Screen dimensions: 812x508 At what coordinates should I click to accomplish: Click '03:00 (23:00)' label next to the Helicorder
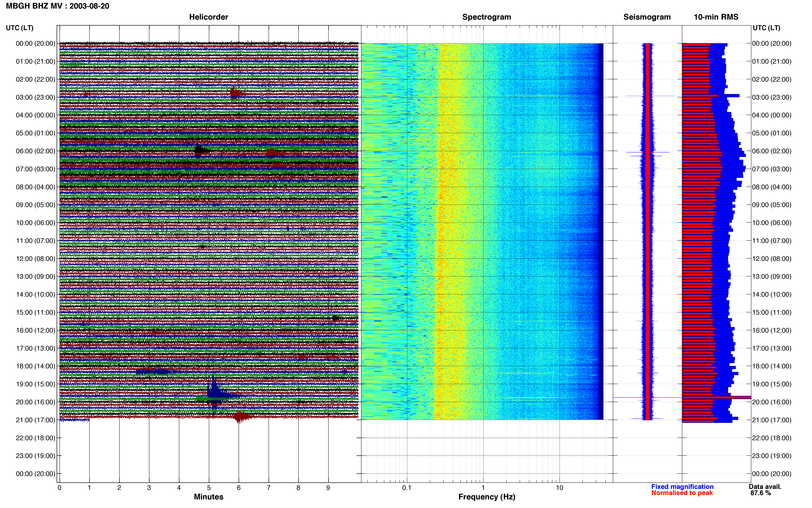coord(36,97)
